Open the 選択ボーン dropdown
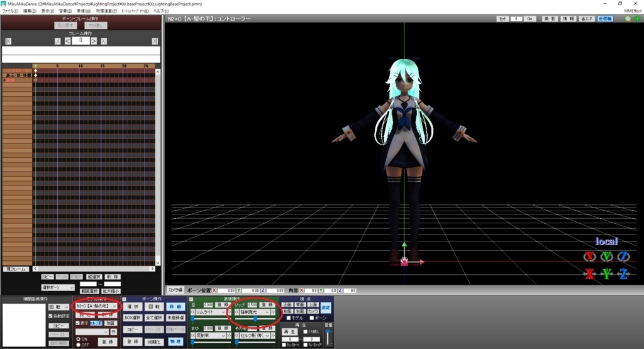Screen dimensions: 644x349 click(57, 287)
